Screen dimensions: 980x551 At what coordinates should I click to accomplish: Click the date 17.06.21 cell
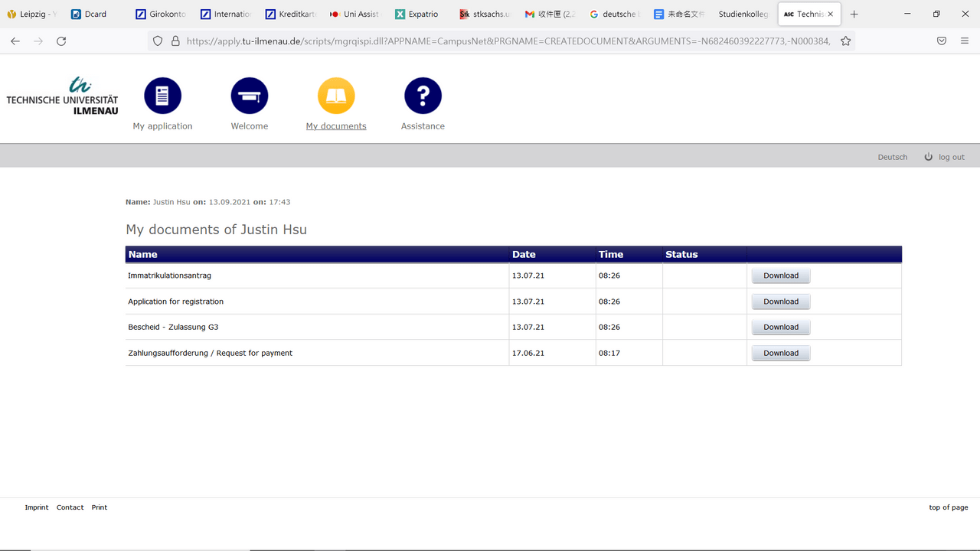(552, 353)
